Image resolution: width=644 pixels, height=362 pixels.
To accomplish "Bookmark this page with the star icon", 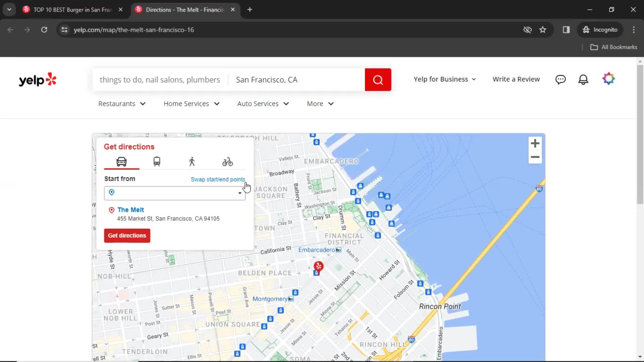I will (543, 30).
